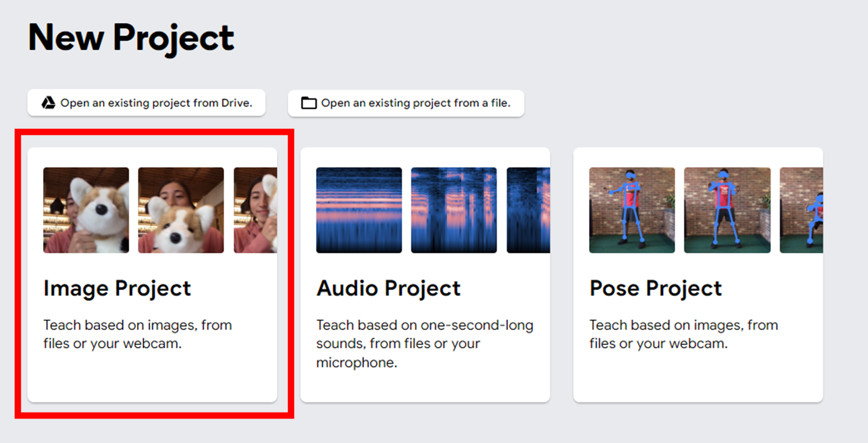The width and height of the screenshot is (868, 443).
Task: Click first corgi plush thumbnail in Image Project
Action: pos(86,210)
